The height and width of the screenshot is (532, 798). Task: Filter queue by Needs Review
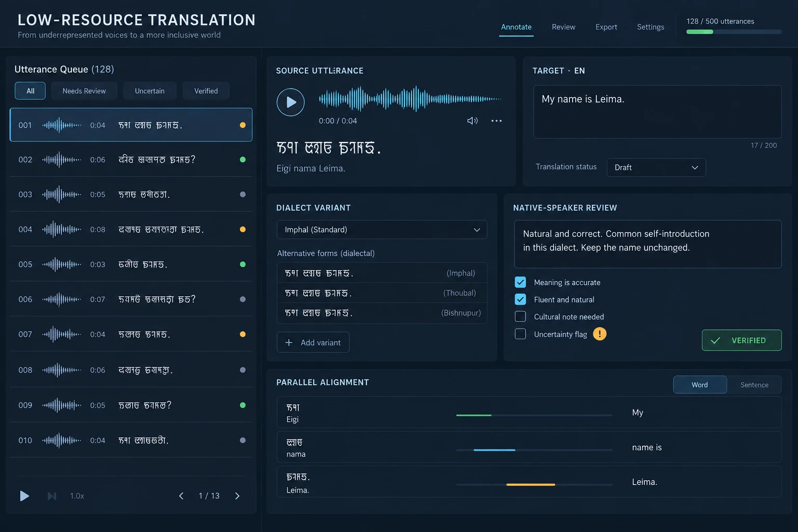point(84,91)
